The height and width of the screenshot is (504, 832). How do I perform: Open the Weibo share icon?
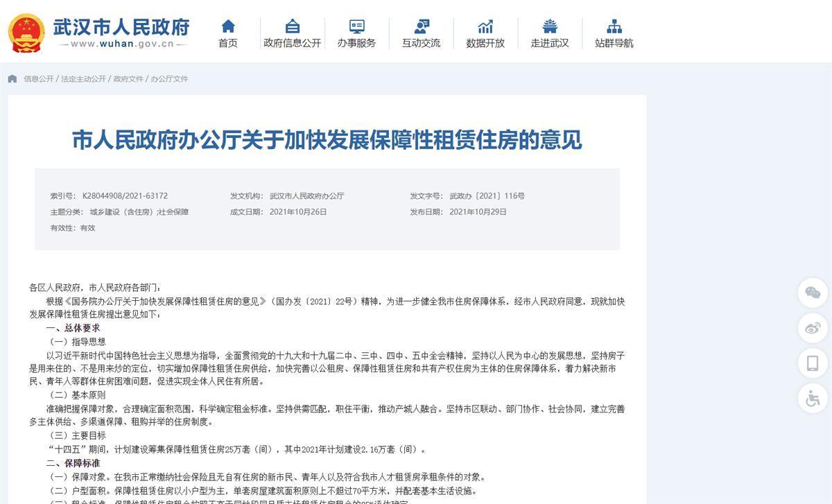(x=813, y=327)
